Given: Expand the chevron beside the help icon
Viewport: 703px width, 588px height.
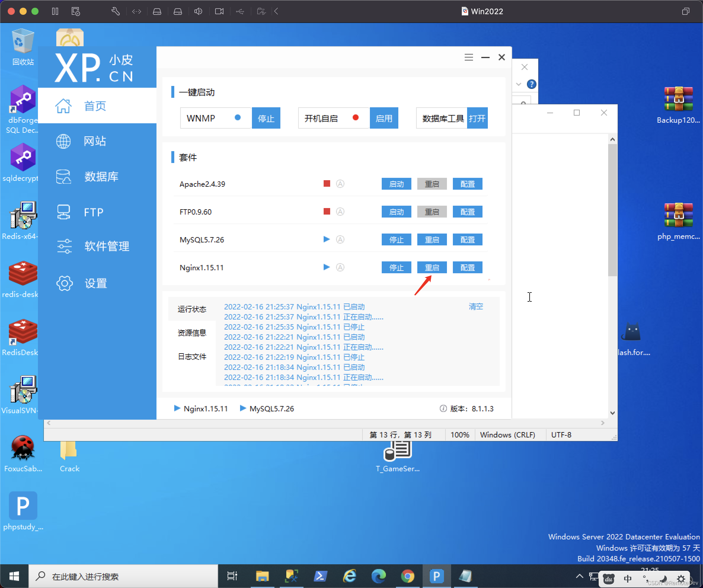Looking at the screenshot, I should click(x=519, y=84).
